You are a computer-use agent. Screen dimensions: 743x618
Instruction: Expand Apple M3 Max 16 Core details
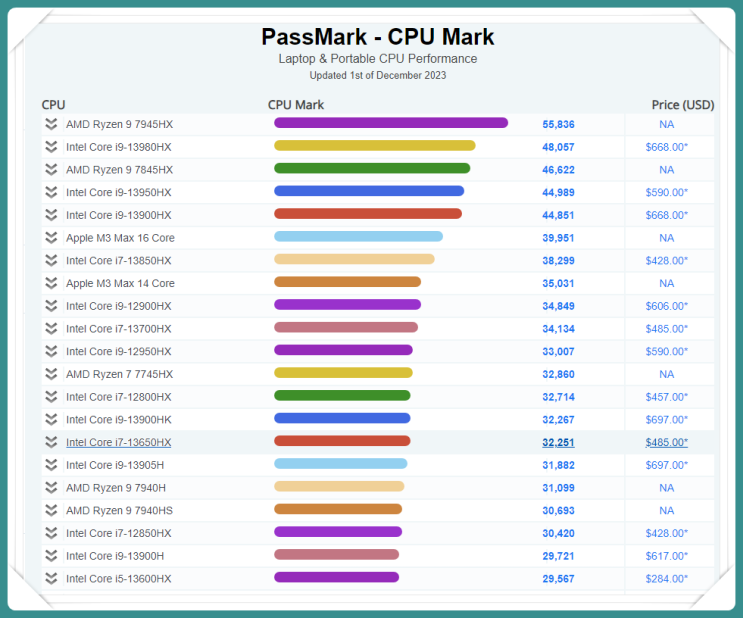click(x=51, y=238)
